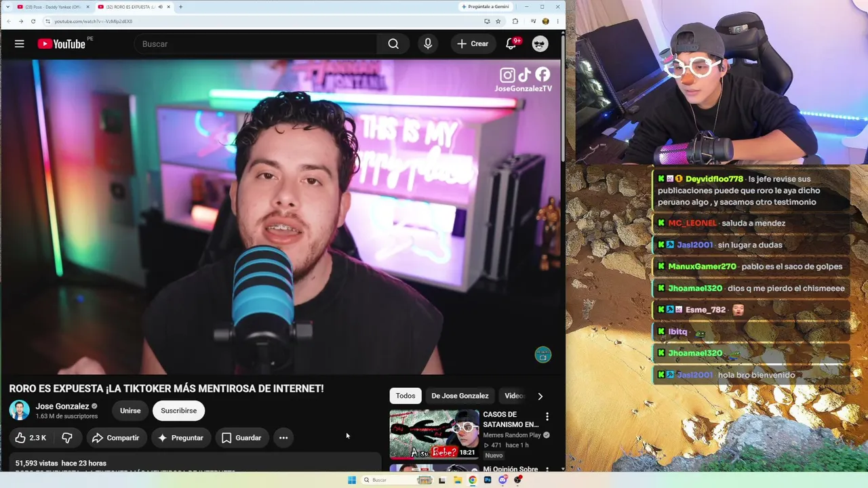868x488 pixels.
Task: Open the notifications bell
Action: pos(512,44)
